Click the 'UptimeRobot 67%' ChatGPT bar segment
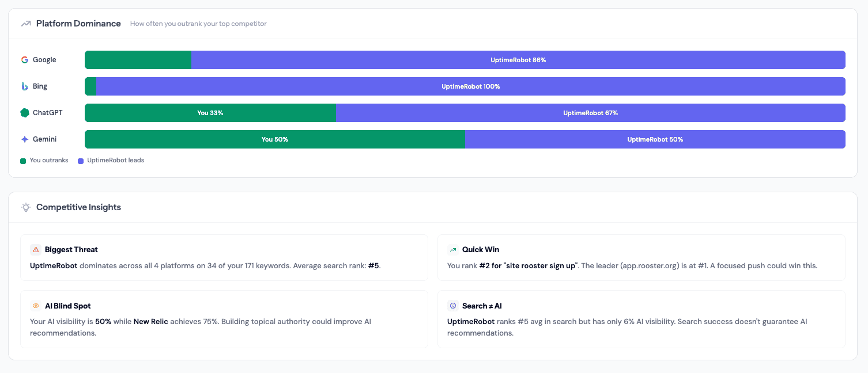 (591, 113)
